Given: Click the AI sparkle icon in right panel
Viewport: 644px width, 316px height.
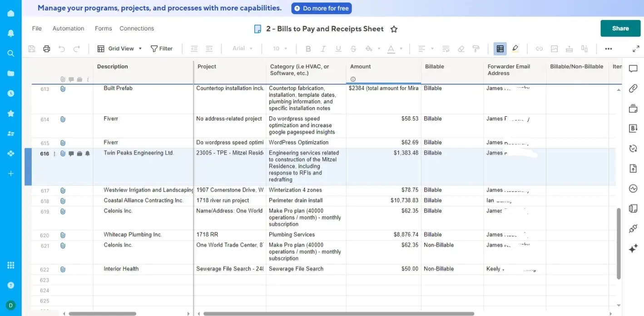Looking at the screenshot, I should pos(633,248).
